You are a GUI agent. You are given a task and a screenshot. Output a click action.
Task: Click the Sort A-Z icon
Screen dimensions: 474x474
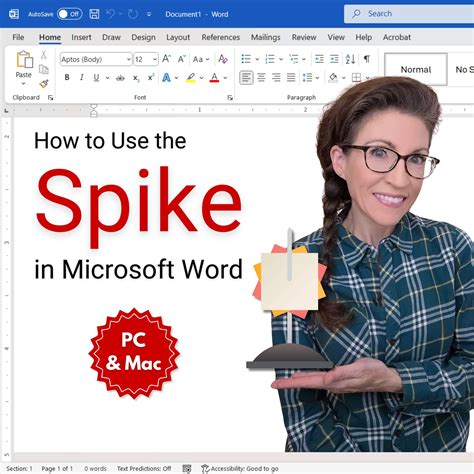[350, 59]
